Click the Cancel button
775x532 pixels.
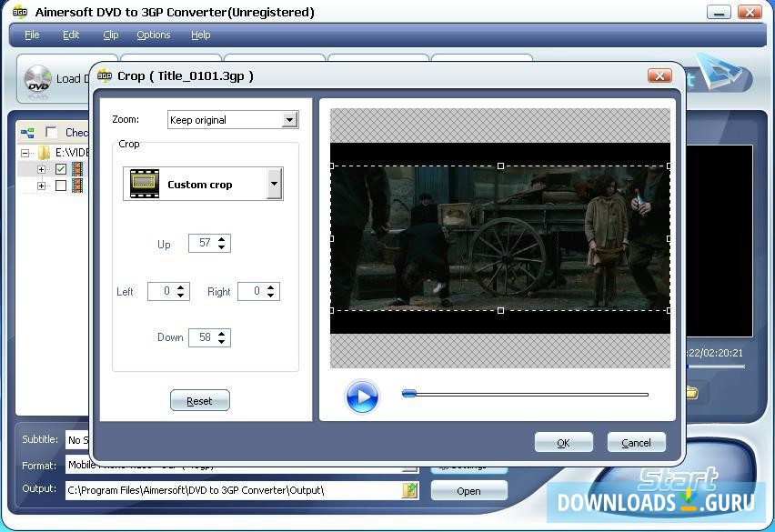636,443
